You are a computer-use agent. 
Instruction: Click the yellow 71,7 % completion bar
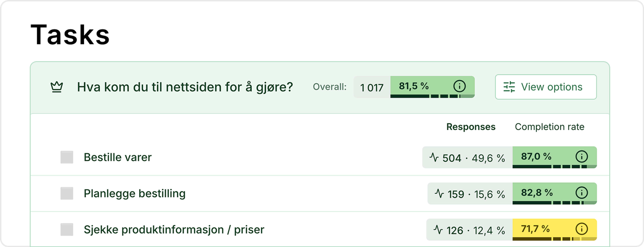[x=554, y=230]
